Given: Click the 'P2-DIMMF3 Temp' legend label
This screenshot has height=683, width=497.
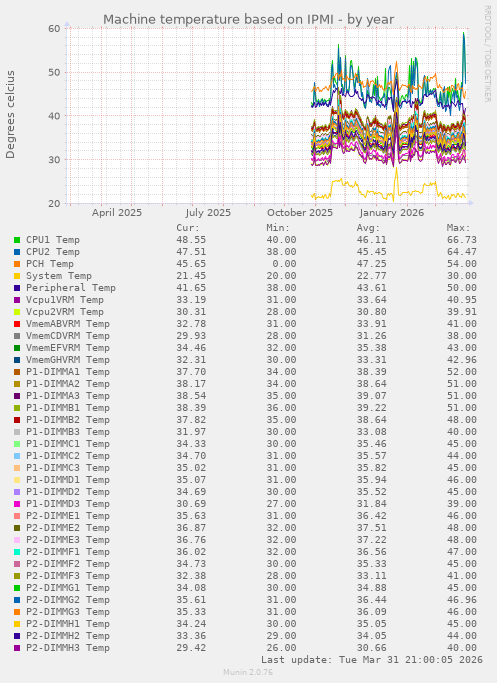Looking at the screenshot, I should point(68,576).
